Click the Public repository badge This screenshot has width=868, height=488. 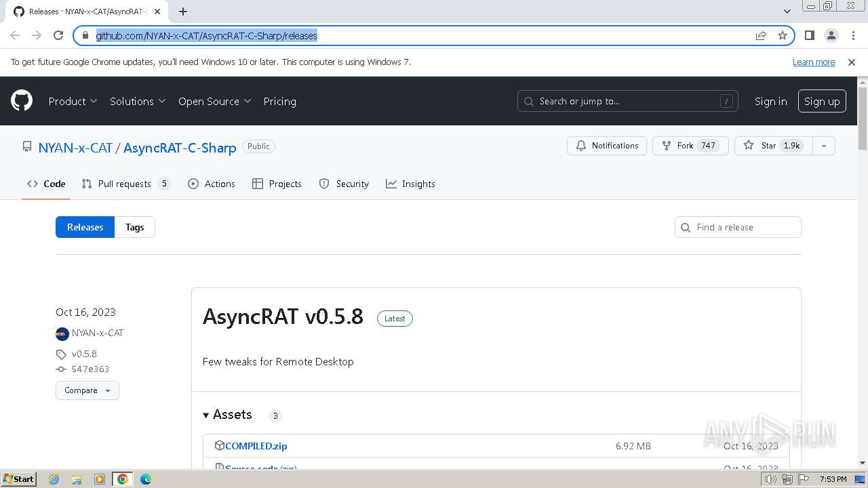pyautogui.click(x=258, y=146)
